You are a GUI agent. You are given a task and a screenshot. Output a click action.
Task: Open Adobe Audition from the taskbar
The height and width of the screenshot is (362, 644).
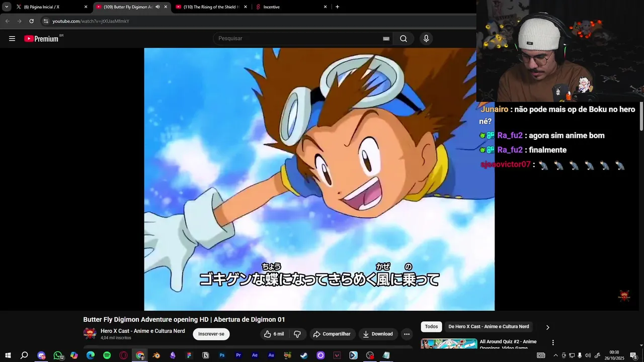pos(271,355)
